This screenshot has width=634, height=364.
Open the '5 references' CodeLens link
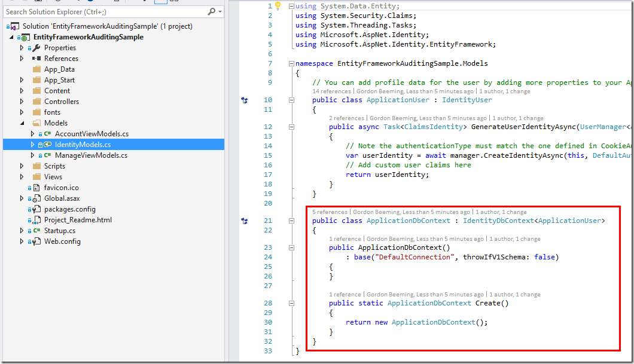tap(330, 212)
